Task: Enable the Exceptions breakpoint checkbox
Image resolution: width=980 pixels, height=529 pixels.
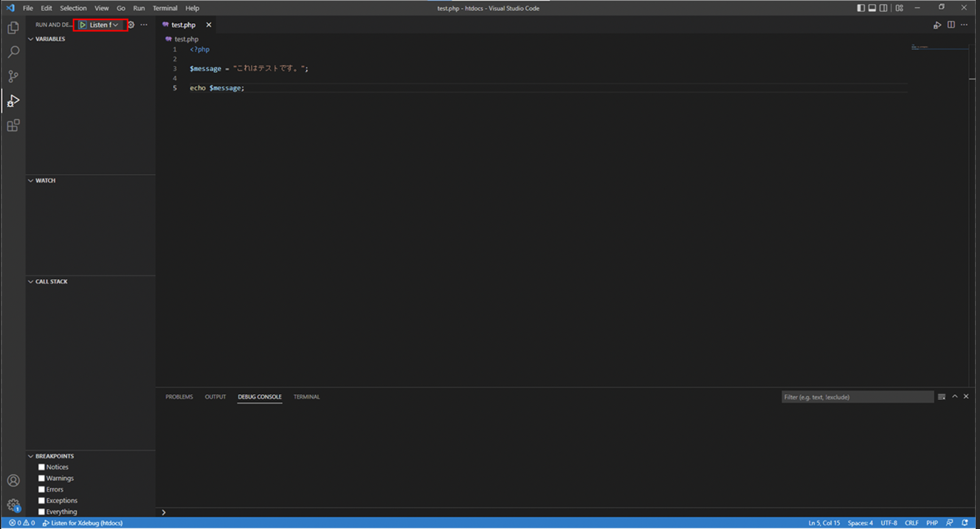Action: tap(41, 500)
